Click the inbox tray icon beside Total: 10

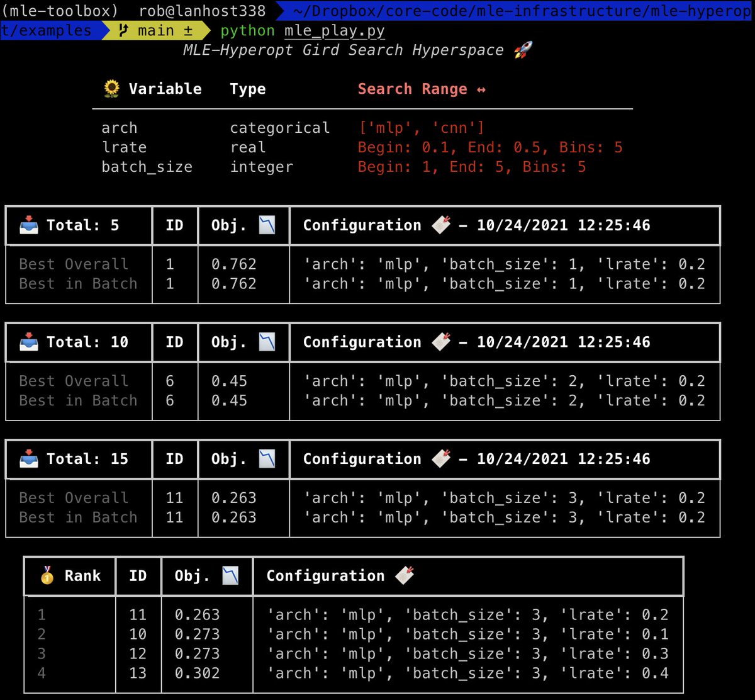[29, 342]
